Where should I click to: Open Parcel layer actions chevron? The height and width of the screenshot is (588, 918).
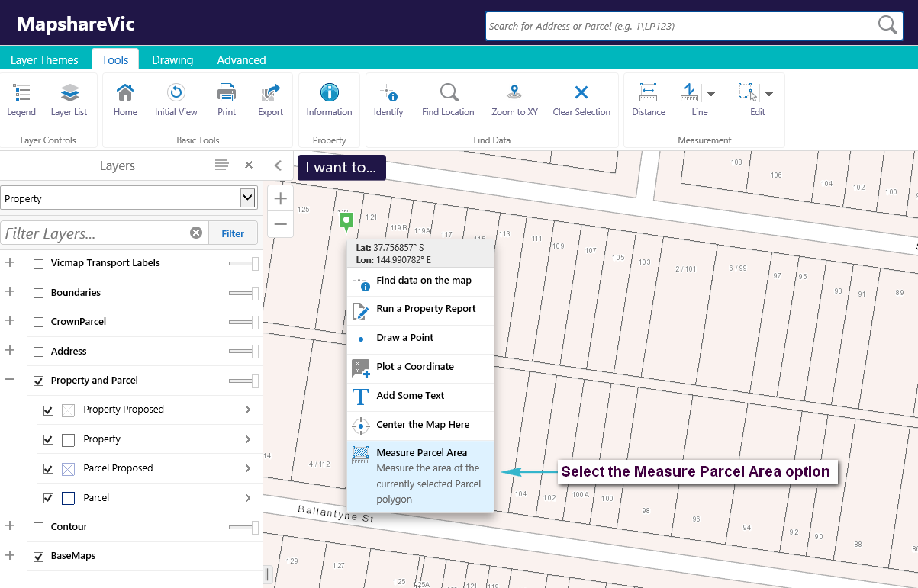click(248, 498)
